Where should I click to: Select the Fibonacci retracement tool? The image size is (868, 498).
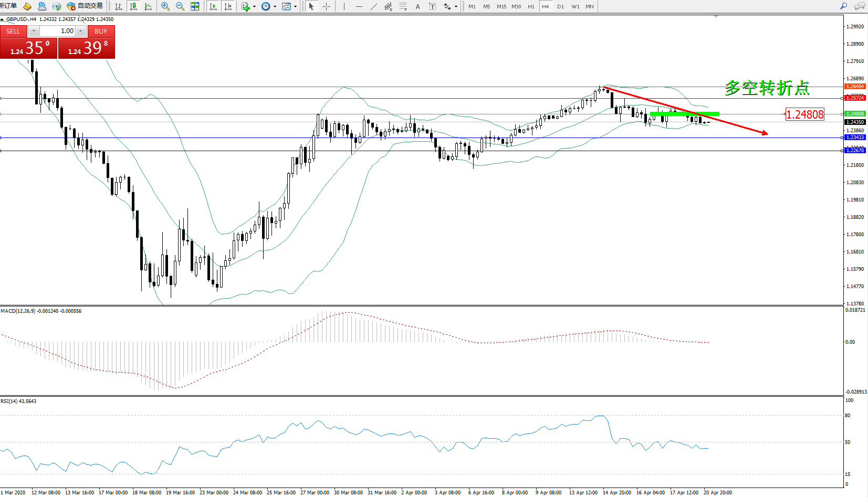(x=403, y=6)
